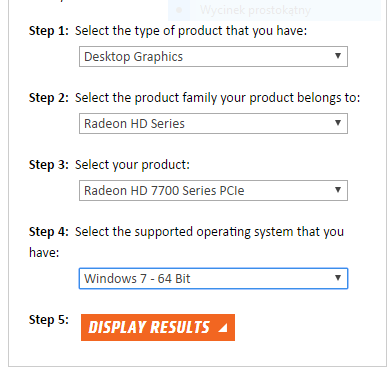Expand the operating system selector Windows 7 - 64 Bit

pos(213,278)
